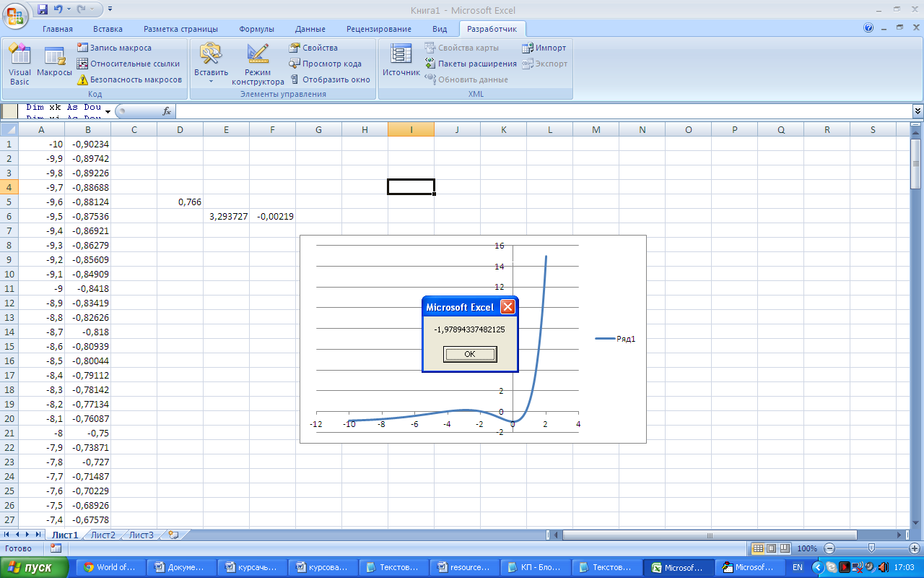Save the workbook from the quick access toolbar
Viewport: 924px width, 578px height.
coord(42,9)
